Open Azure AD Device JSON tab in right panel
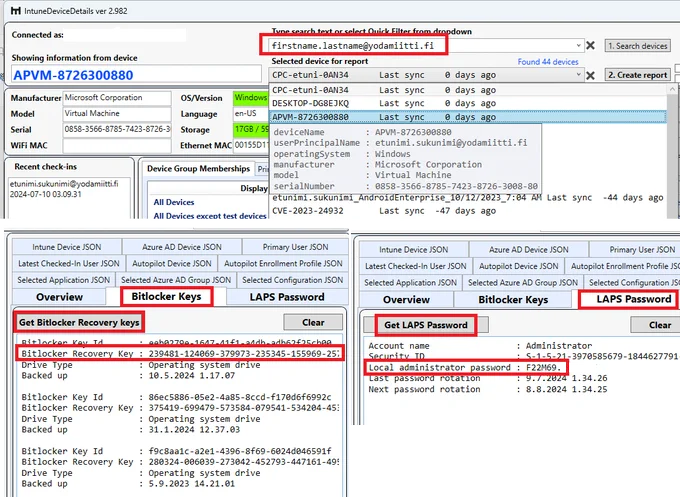This screenshot has height=497, width=680. 529,249
